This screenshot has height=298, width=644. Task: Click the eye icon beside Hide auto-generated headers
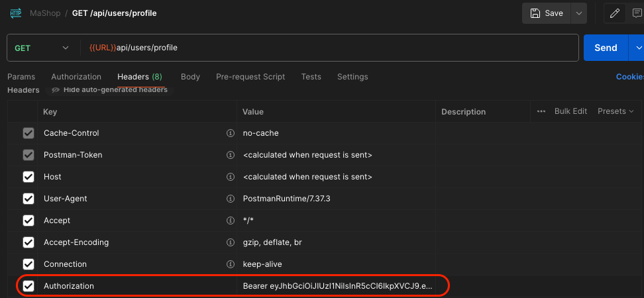click(x=56, y=89)
